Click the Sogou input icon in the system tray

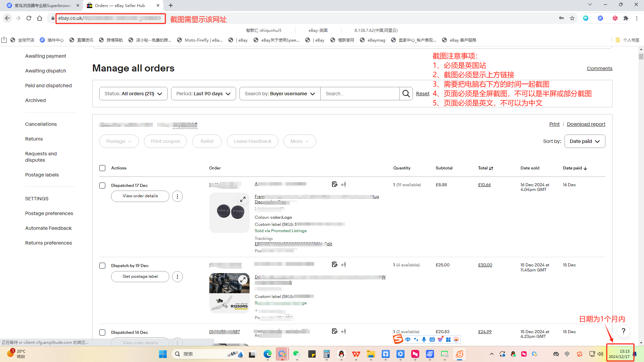[x=580, y=354]
